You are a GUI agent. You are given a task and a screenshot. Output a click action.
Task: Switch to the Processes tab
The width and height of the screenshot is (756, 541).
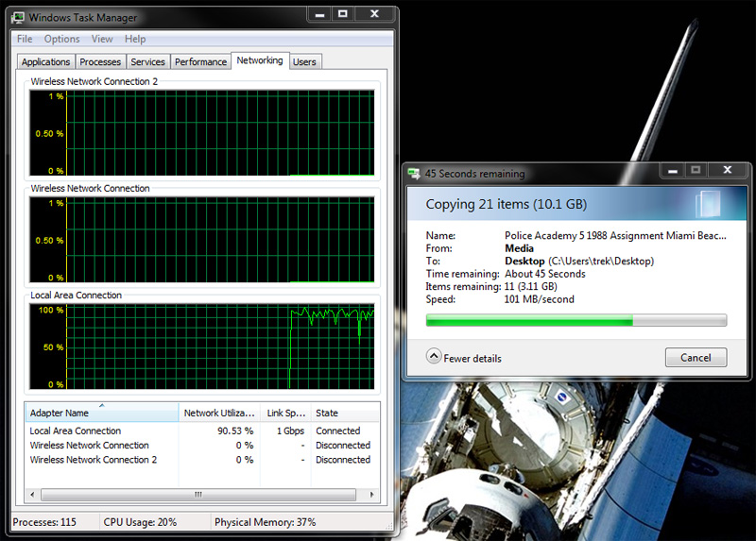point(100,62)
